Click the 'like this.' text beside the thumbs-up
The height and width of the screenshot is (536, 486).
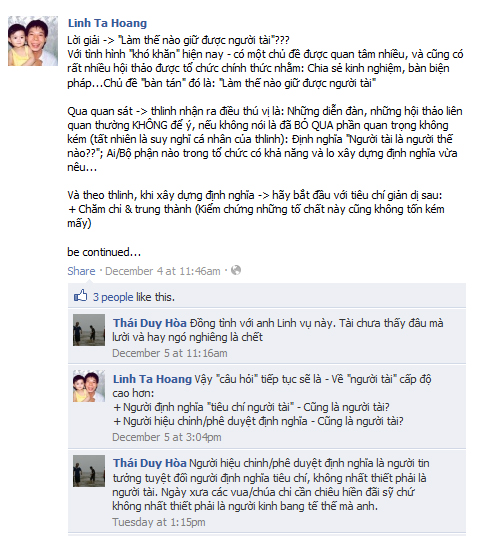155,297
